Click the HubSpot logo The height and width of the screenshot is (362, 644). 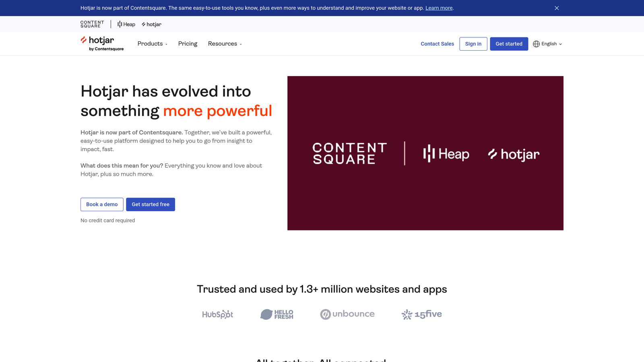click(217, 314)
